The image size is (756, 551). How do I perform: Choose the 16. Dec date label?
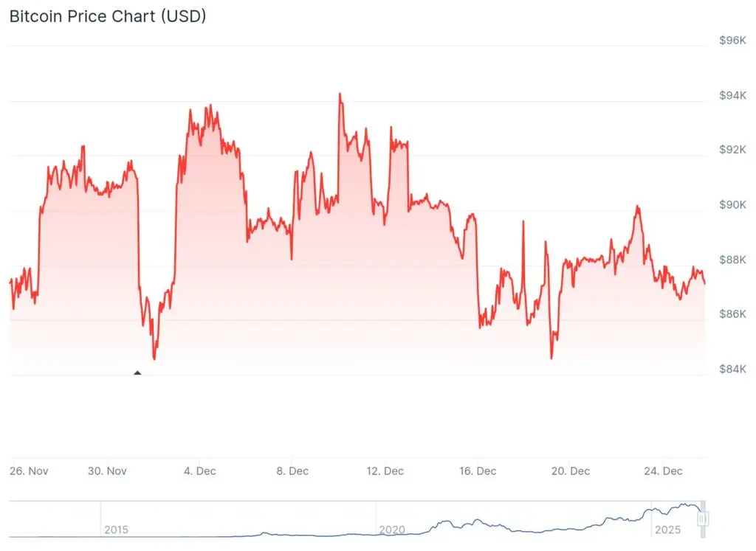(x=478, y=471)
